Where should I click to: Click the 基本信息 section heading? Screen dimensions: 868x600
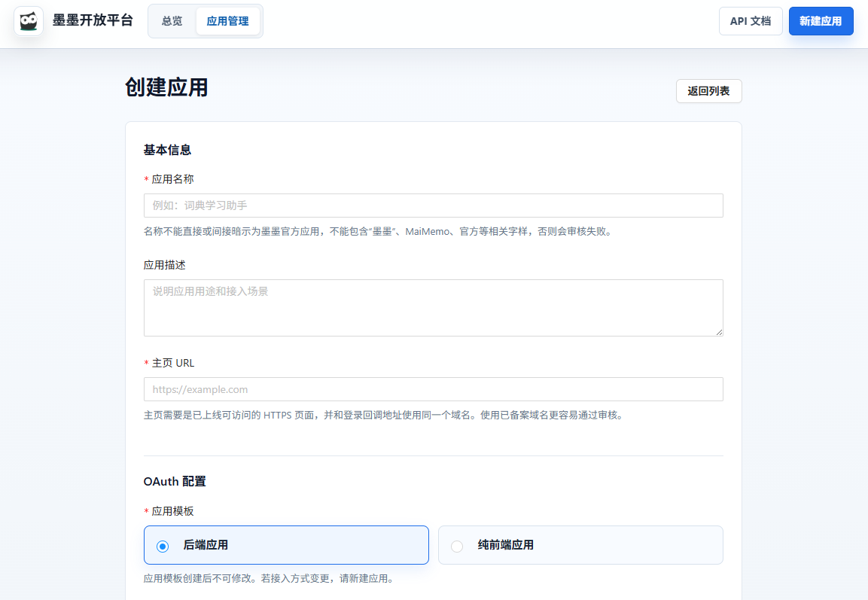(x=167, y=150)
